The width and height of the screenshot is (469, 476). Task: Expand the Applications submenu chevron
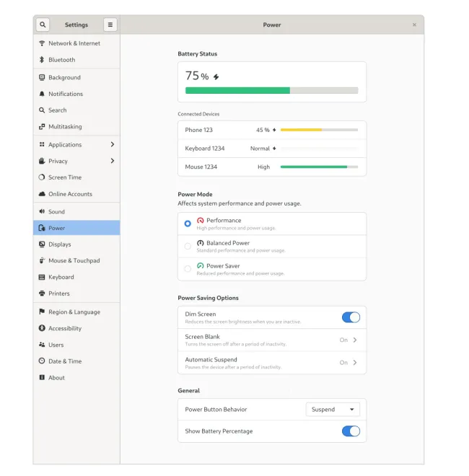(x=113, y=145)
